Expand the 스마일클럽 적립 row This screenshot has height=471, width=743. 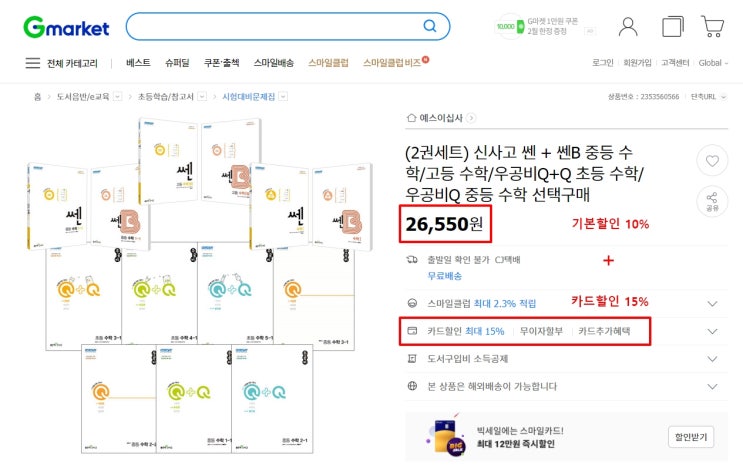(712, 303)
